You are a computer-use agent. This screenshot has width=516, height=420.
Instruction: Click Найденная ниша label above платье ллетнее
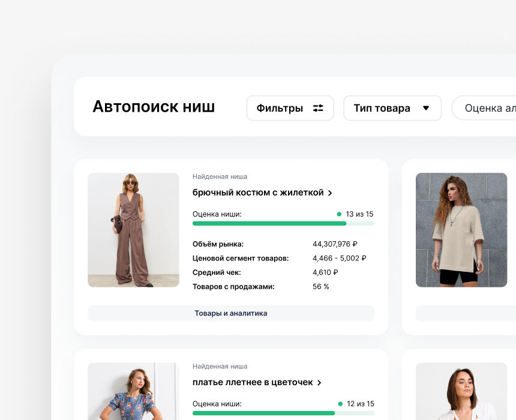point(220,367)
